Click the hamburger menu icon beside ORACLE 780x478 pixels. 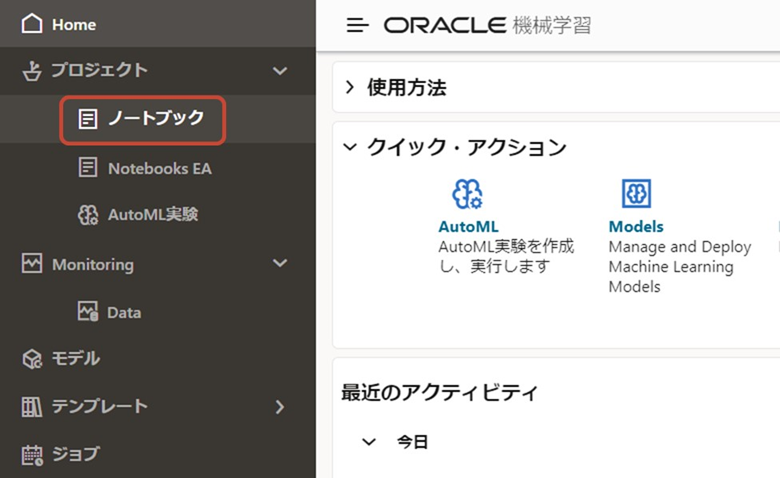(358, 25)
